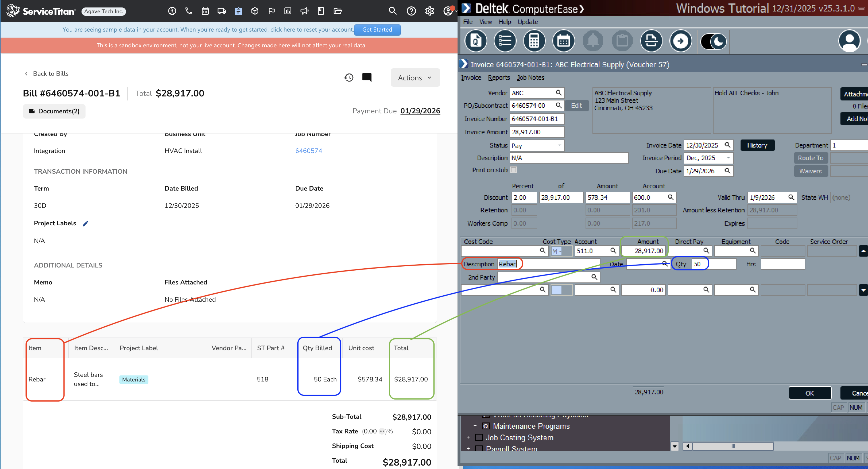Check the Job Costing System checkbox
The height and width of the screenshot is (469, 868).
click(x=478, y=437)
